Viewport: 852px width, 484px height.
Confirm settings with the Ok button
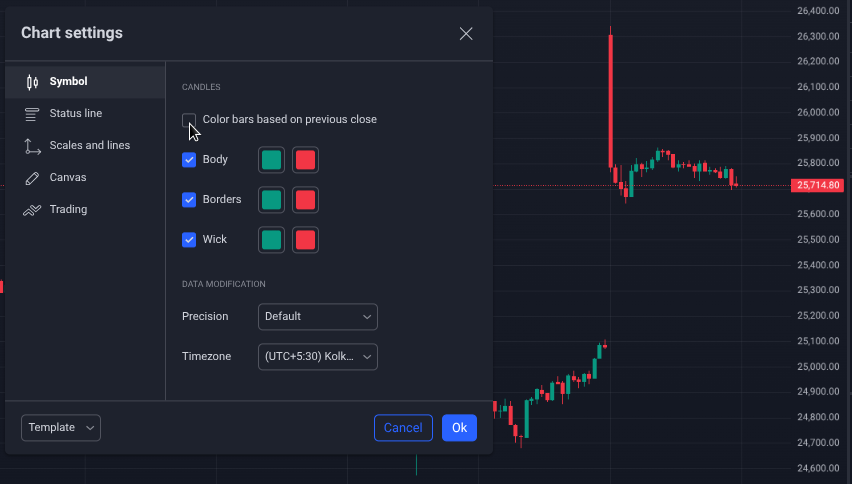point(459,428)
